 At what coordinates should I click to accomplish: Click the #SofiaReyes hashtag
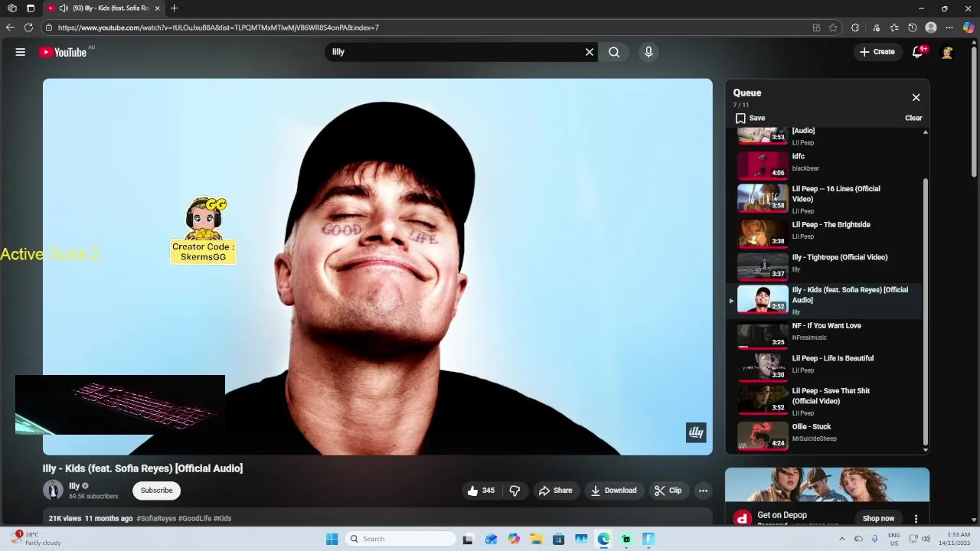(156, 518)
